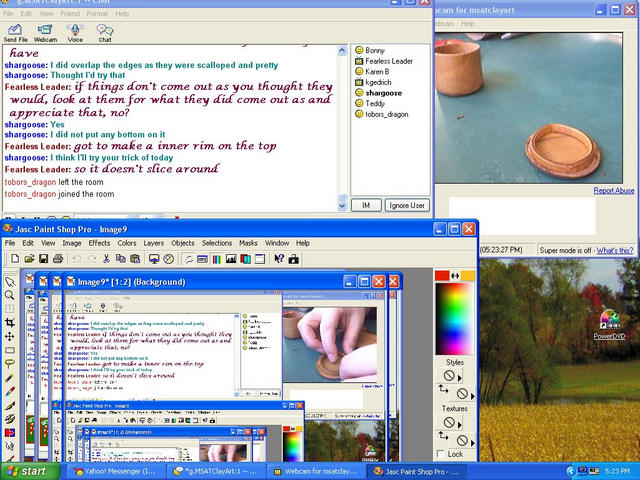Screen dimensions: 640x480
Task: Enable Voice in the chat toolbar
Action: coord(75,33)
